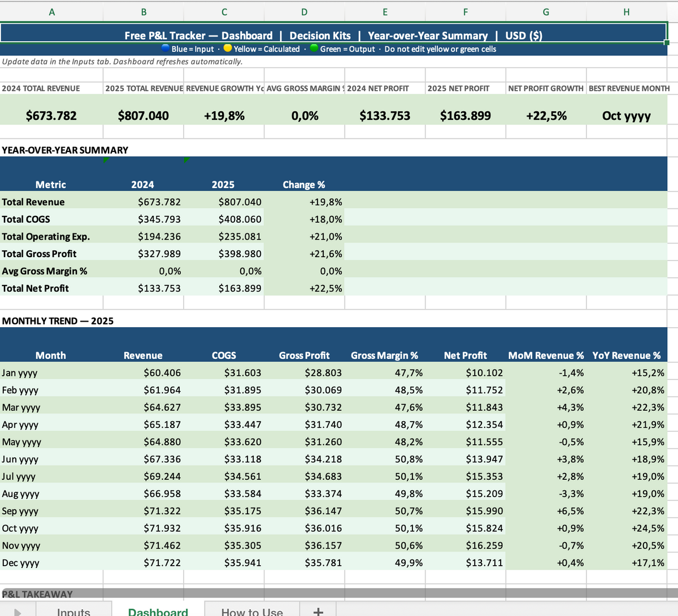Open the How to Use sheet tab
Image resolution: width=678 pixels, height=616 pixels.
pyautogui.click(x=252, y=611)
